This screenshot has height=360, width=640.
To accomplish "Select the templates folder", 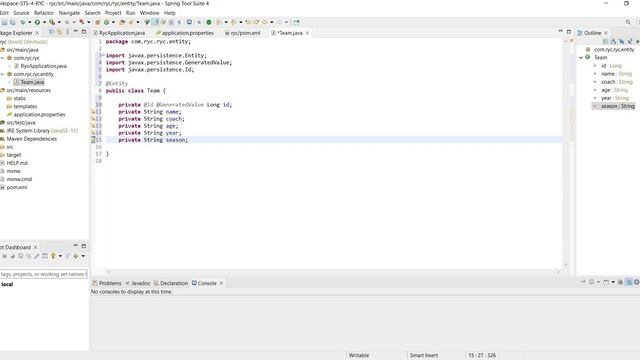I will pyautogui.click(x=25, y=107).
